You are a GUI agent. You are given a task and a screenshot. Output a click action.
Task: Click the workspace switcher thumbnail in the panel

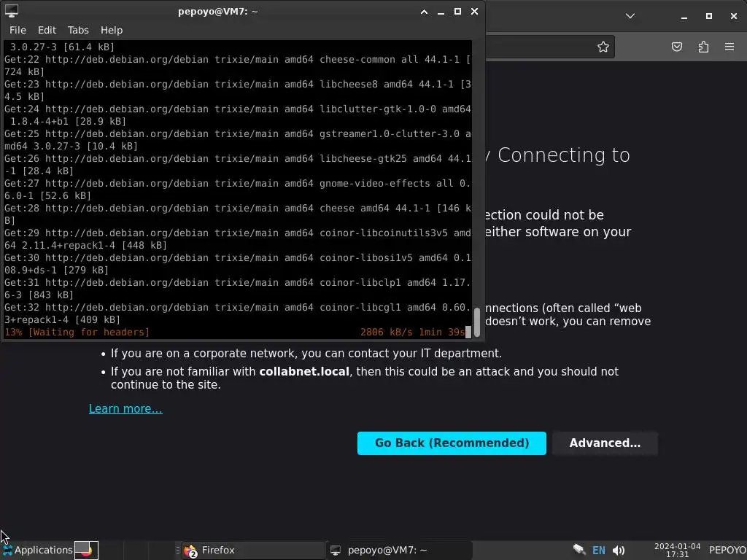(86, 550)
